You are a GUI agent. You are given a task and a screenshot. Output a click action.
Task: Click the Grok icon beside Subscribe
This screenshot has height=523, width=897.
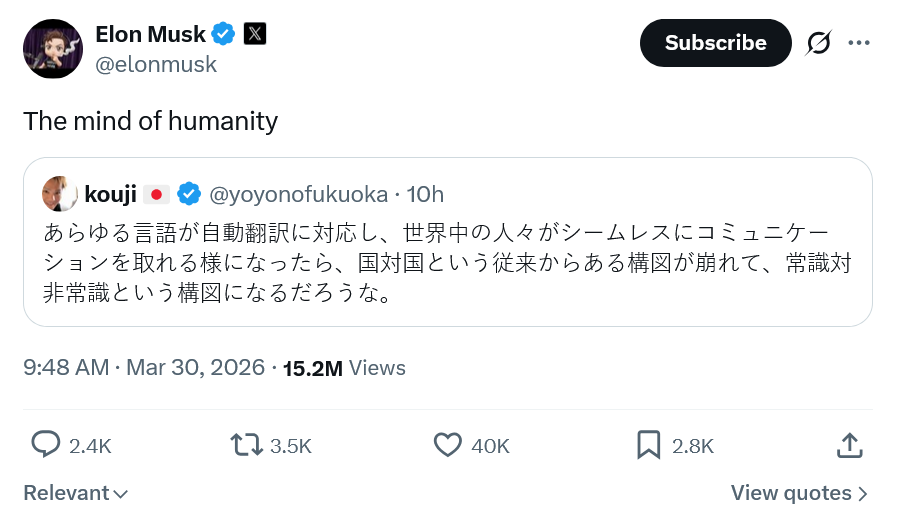(x=818, y=43)
